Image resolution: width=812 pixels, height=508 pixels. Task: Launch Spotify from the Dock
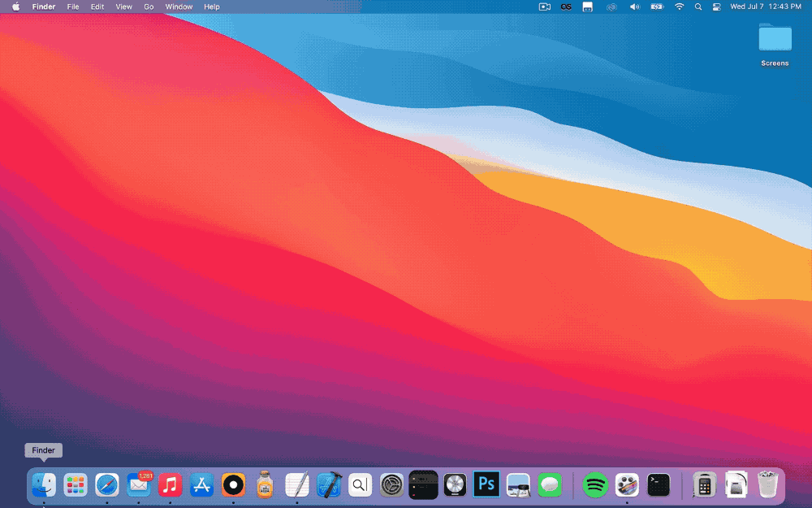click(595, 485)
